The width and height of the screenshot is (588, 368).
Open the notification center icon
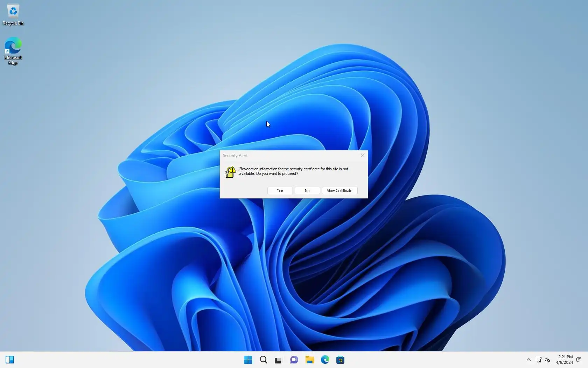(579, 360)
